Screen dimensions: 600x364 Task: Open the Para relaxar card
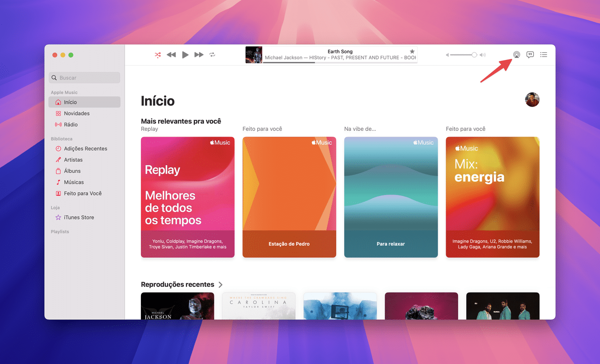point(391,197)
